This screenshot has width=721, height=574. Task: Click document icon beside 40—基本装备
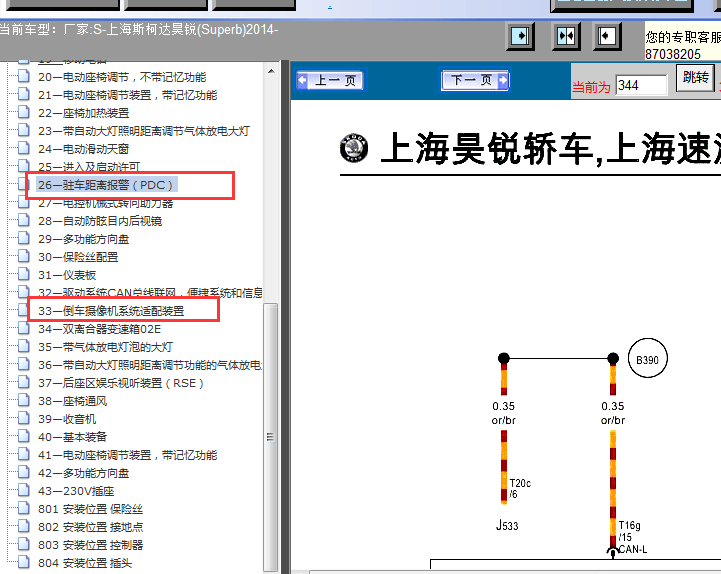click(23, 436)
